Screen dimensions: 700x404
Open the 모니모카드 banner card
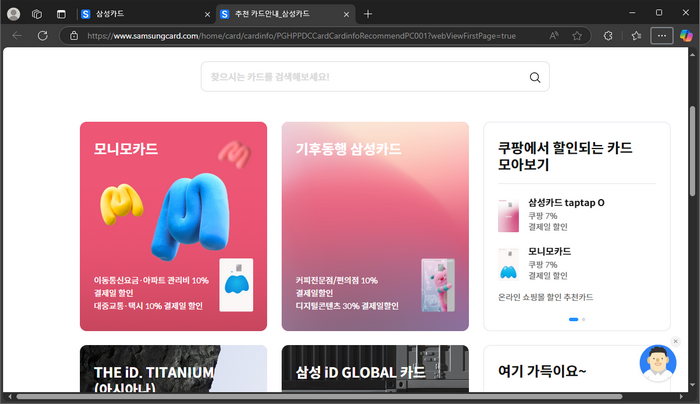pyautogui.click(x=173, y=226)
